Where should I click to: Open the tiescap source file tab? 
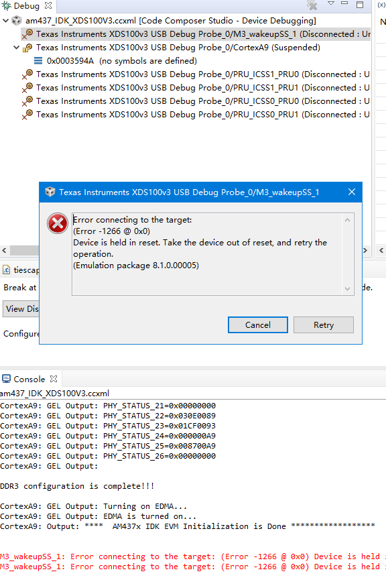point(21,270)
